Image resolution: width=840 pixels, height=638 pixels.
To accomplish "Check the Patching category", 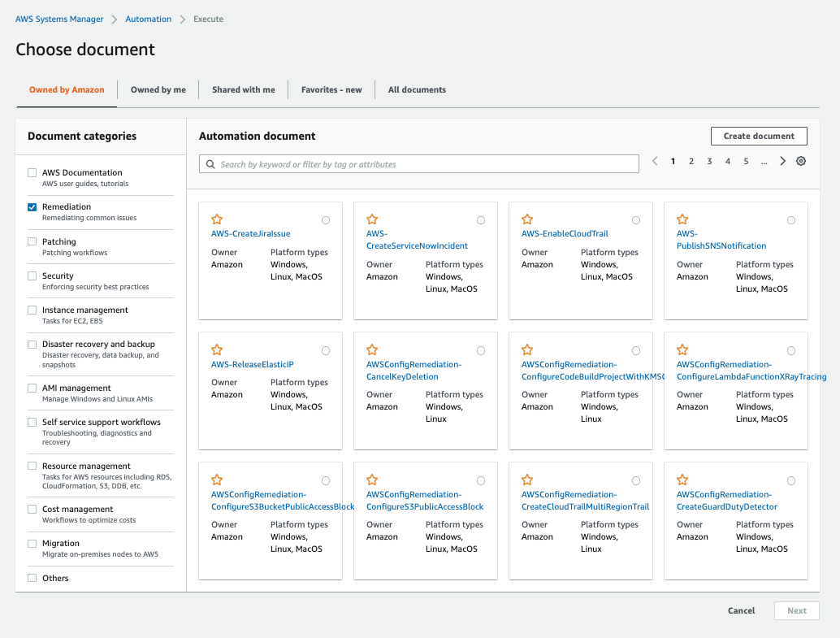I will [x=32, y=241].
